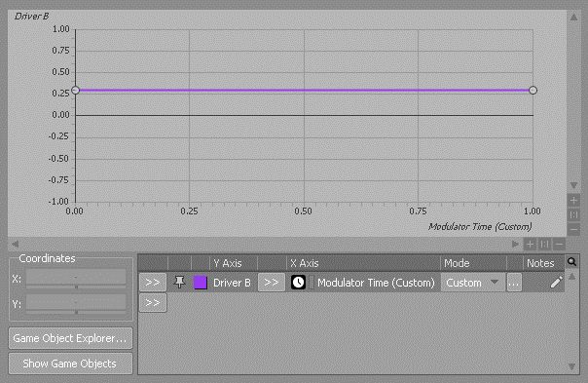Click the ellipsis button next to Mode
Image resolution: width=588 pixels, height=383 pixels.
tap(514, 283)
